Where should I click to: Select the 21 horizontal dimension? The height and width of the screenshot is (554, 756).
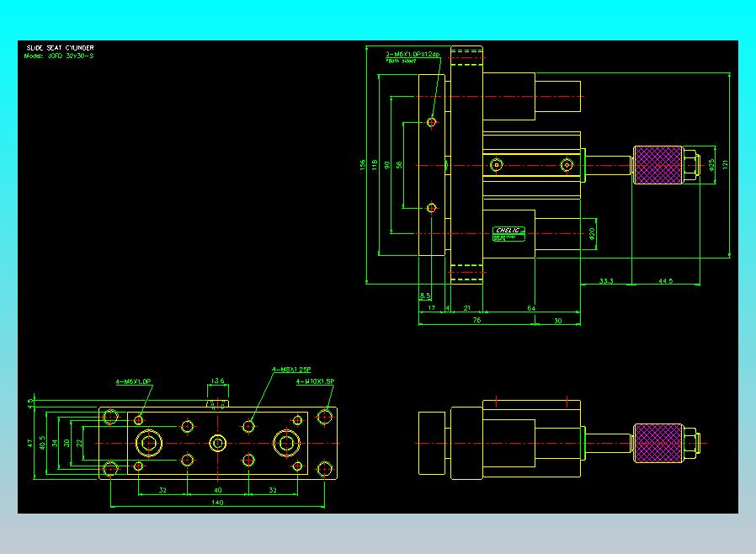(466, 307)
